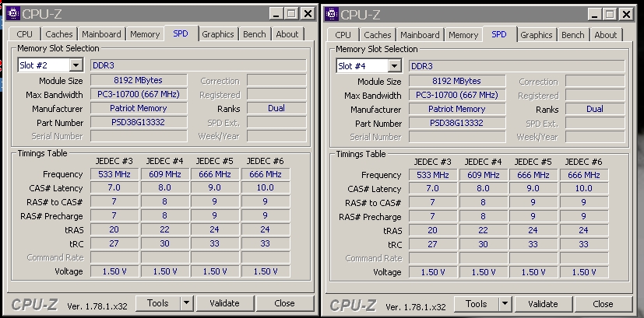644x318 pixels.
Task: Click DDR3 memory type field in left window
Action: point(199,65)
